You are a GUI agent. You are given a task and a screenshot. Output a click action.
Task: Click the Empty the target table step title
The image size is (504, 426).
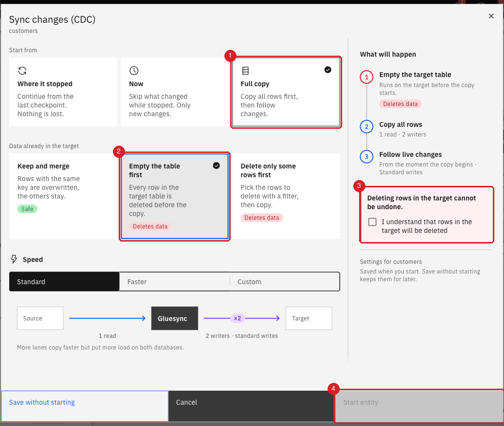pyautogui.click(x=415, y=75)
